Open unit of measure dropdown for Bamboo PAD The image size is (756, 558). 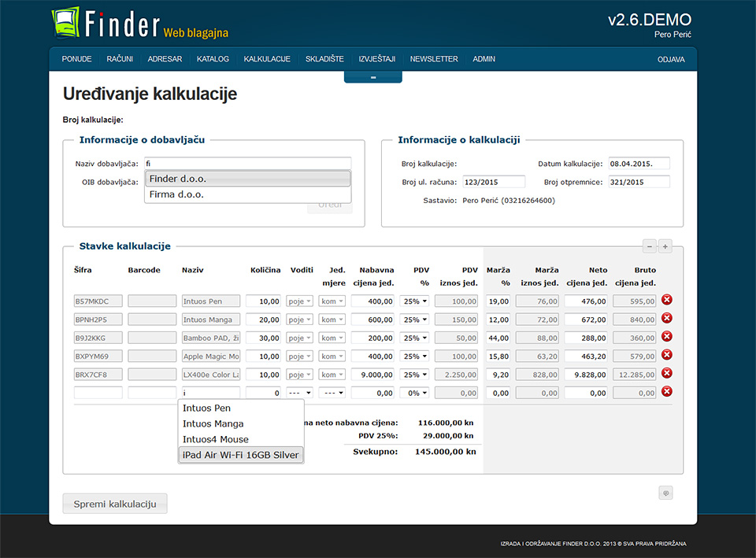pyautogui.click(x=332, y=338)
